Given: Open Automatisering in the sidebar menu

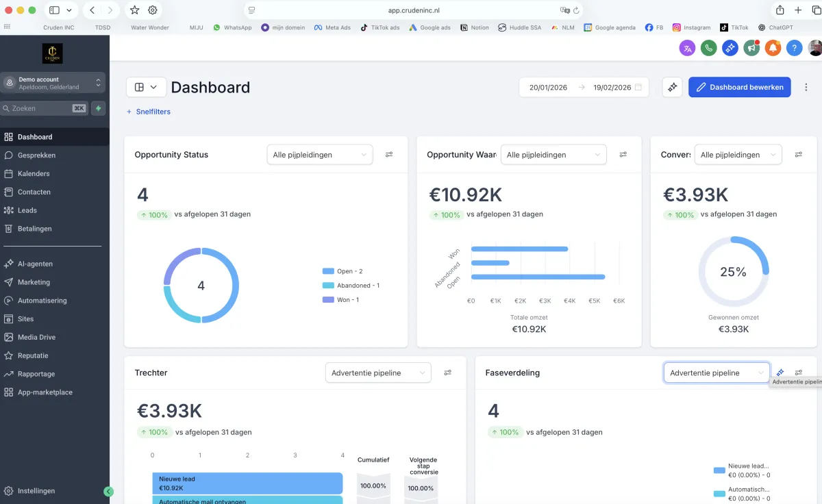Looking at the screenshot, I should pos(42,301).
